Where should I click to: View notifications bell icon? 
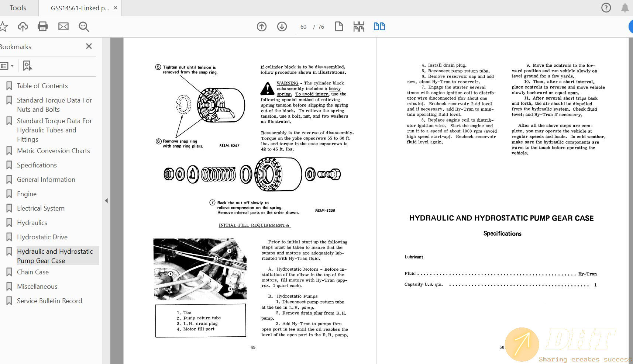point(625,8)
